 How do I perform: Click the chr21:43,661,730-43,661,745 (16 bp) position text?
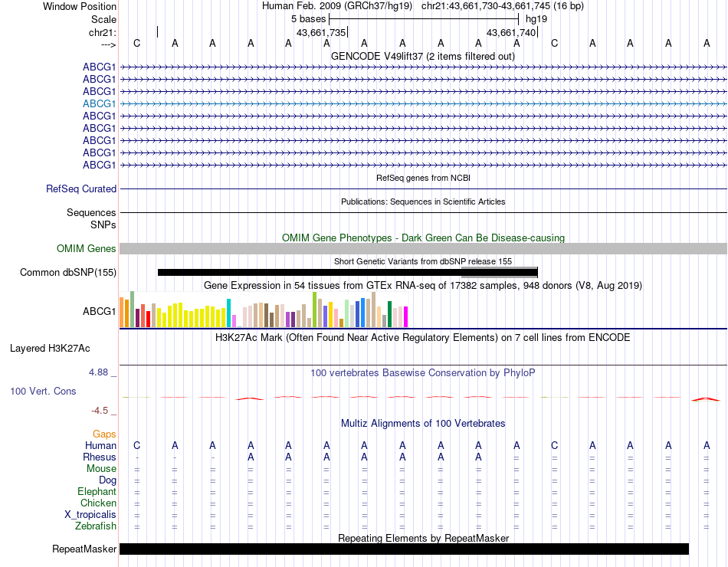(x=503, y=6)
